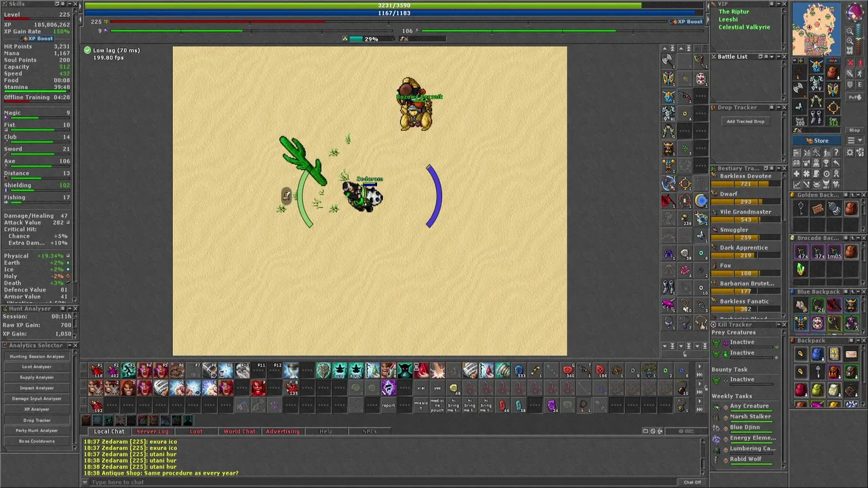Image resolution: width=868 pixels, height=488 pixels.
Task: Open the Help chat tab
Action: [x=326, y=432]
